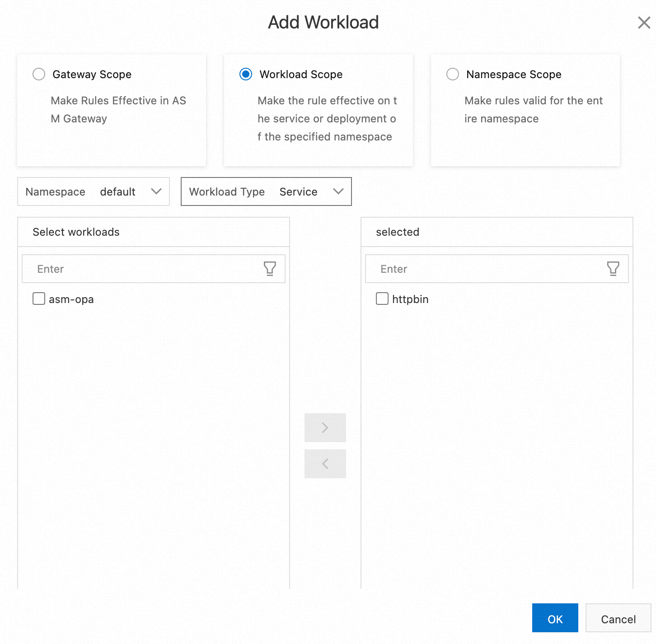Click the Cancel button
Screen dimensions: 656x644
619,618
